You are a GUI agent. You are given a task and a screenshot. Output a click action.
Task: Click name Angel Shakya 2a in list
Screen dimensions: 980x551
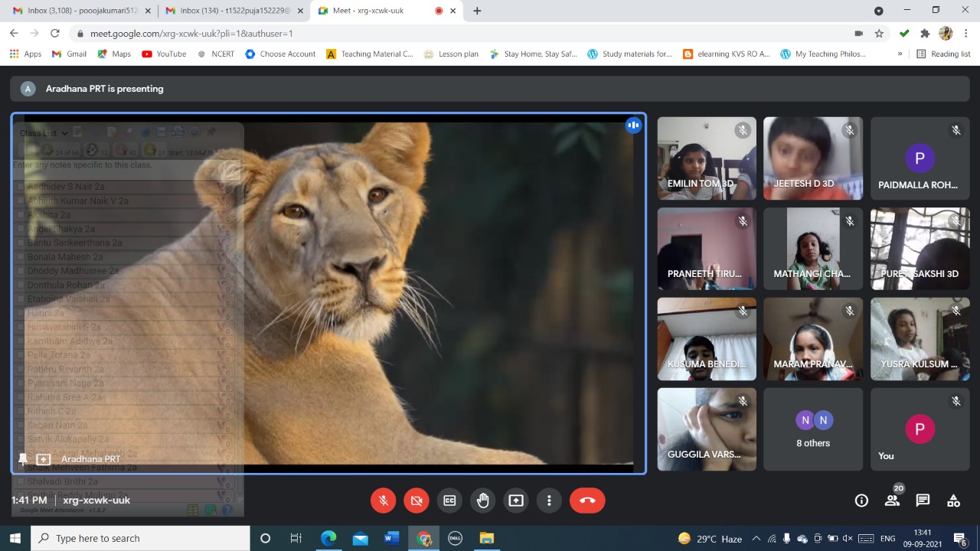[x=61, y=229]
